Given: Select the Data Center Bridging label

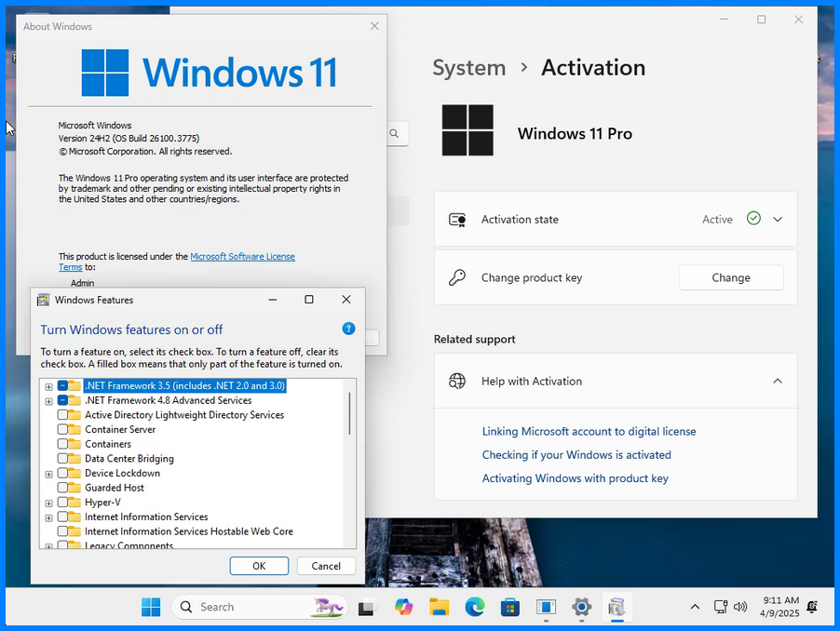Looking at the screenshot, I should (129, 459).
